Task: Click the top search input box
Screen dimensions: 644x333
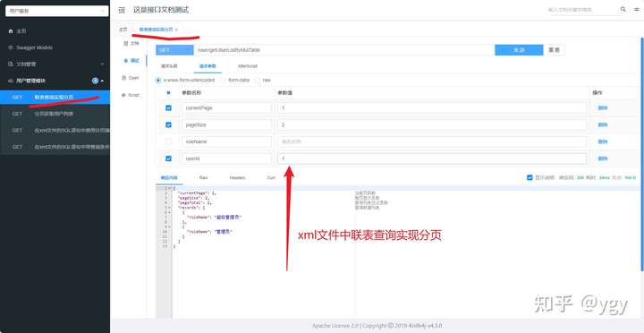Action: click(x=582, y=10)
